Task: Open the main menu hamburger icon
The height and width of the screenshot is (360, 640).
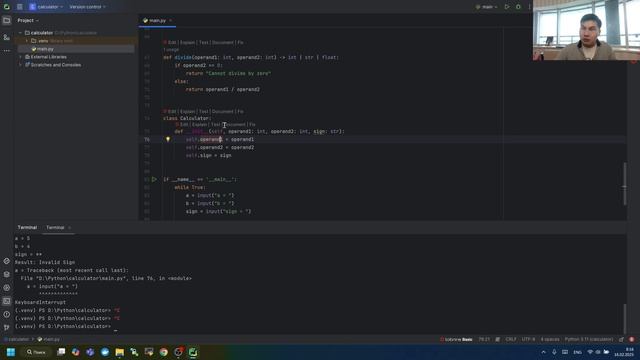Action: (20, 7)
